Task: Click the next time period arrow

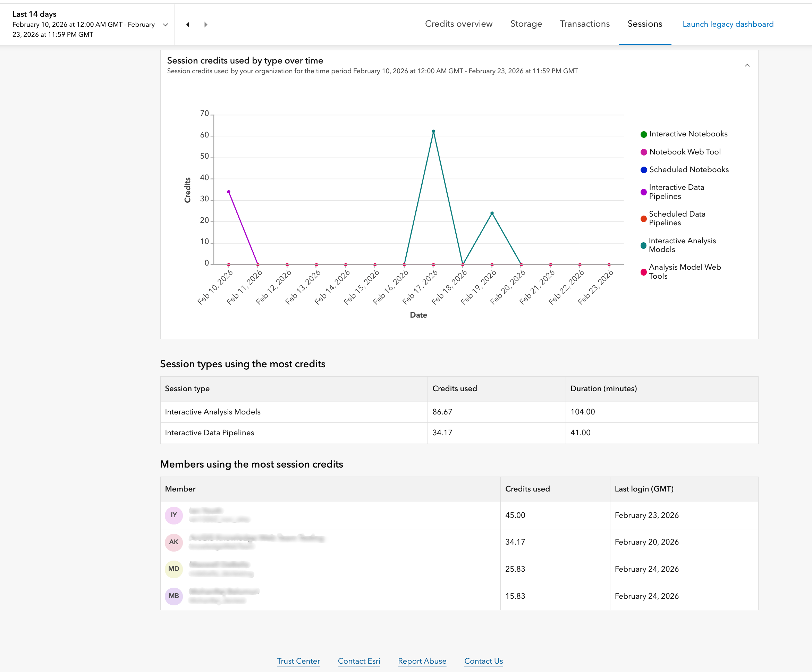Action: point(206,24)
